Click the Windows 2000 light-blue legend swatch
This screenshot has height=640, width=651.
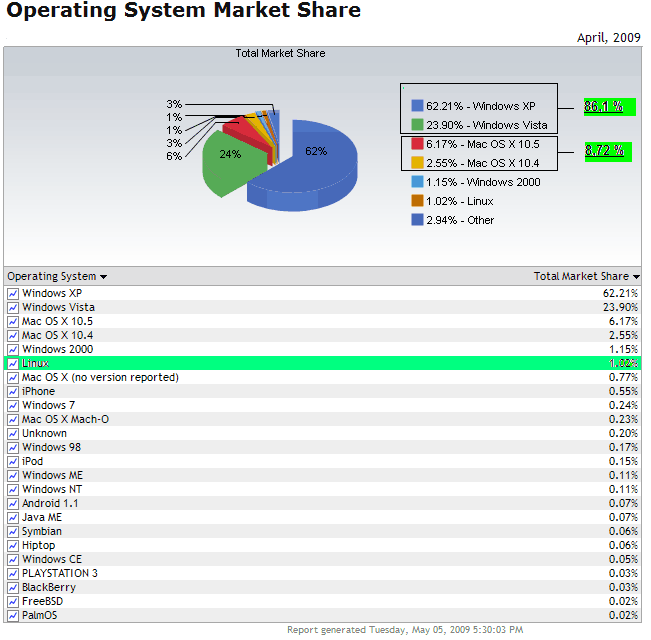417,182
